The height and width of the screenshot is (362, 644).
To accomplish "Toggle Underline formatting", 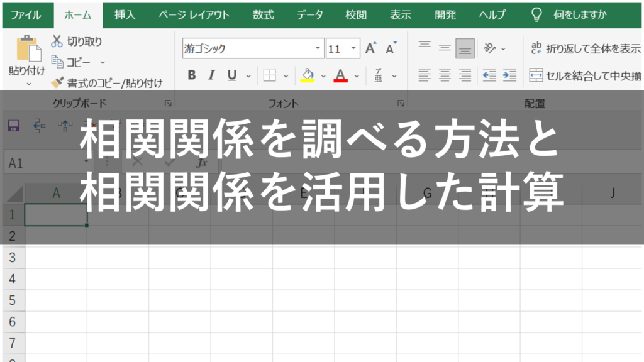I will [x=231, y=75].
